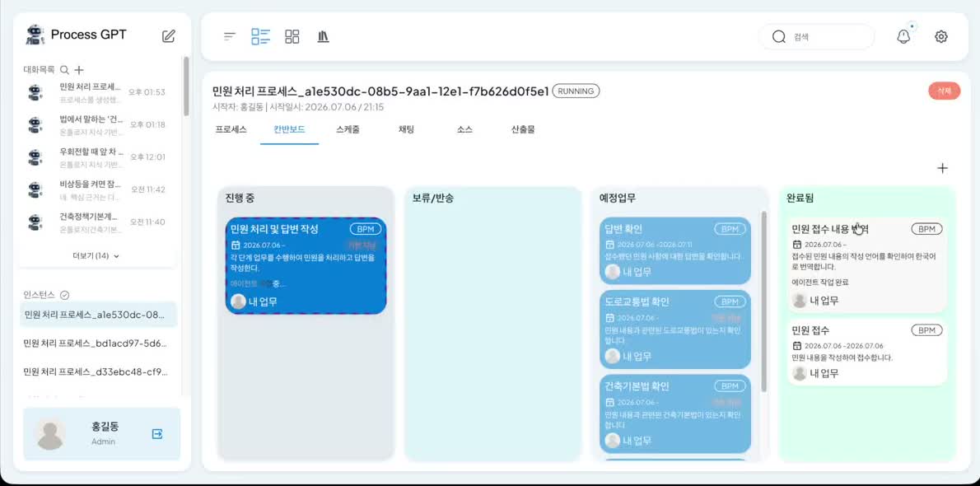Screen dimensions: 980x486
Task: Select instance 민원 처리 프로세스_bd1acd97-5d6...
Action: tap(98, 343)
